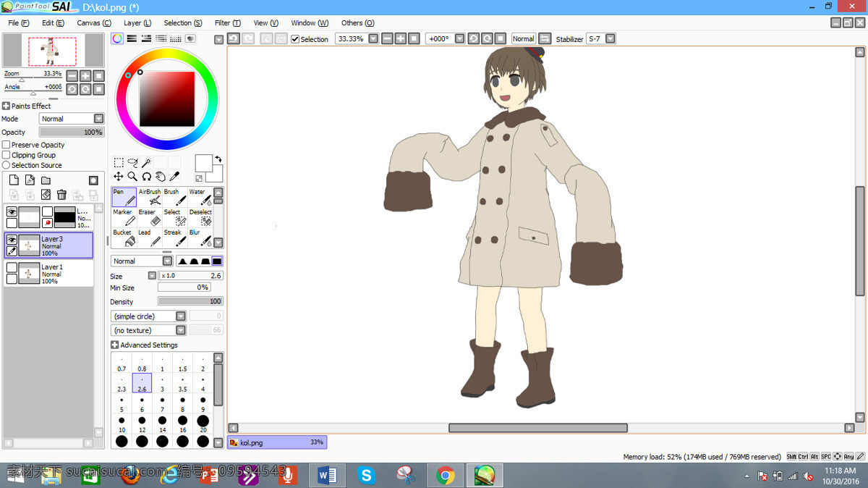This screenshot has width=868, height=488.
Task: Open the (no texture) dropdown
Action: [x=148, y=330]
